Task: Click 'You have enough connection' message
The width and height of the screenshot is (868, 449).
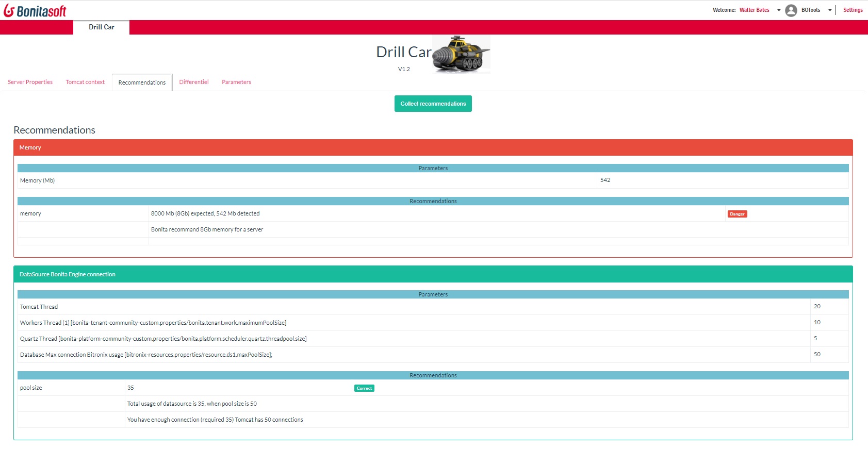Action: [215, 420]
